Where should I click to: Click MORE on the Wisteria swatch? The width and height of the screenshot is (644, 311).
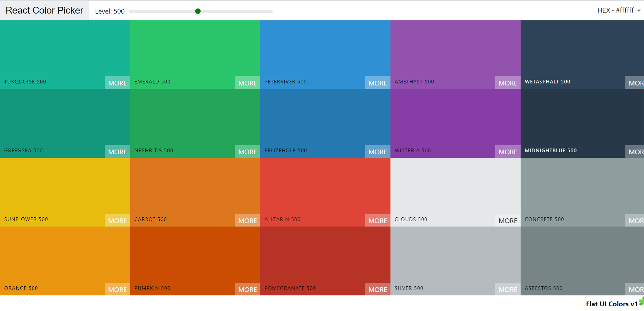(x=508, y=152)
